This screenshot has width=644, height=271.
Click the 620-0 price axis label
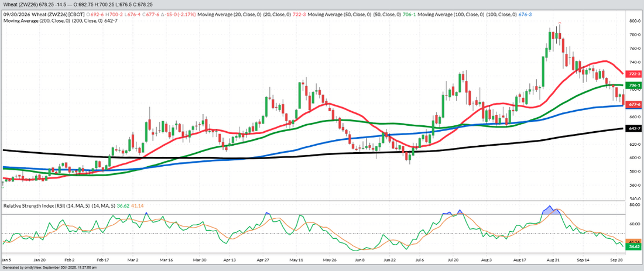[x=635, y=144]
